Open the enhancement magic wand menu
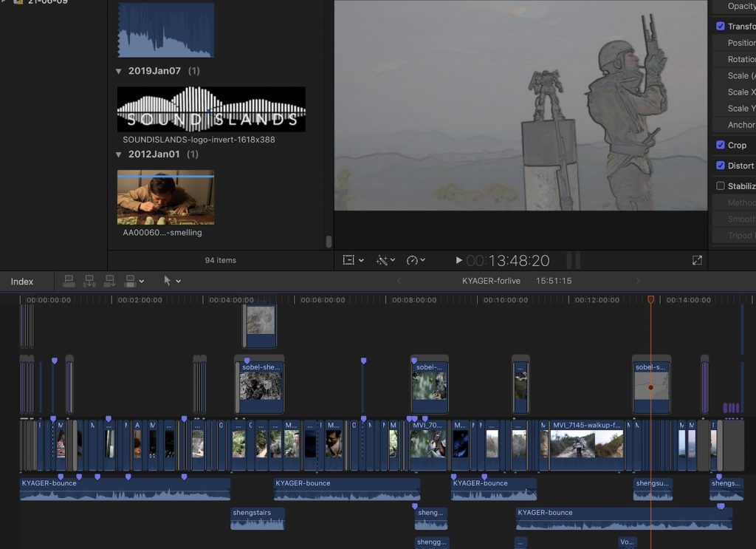The width and height of the screenshot is (756, 549). pos(385,260)
